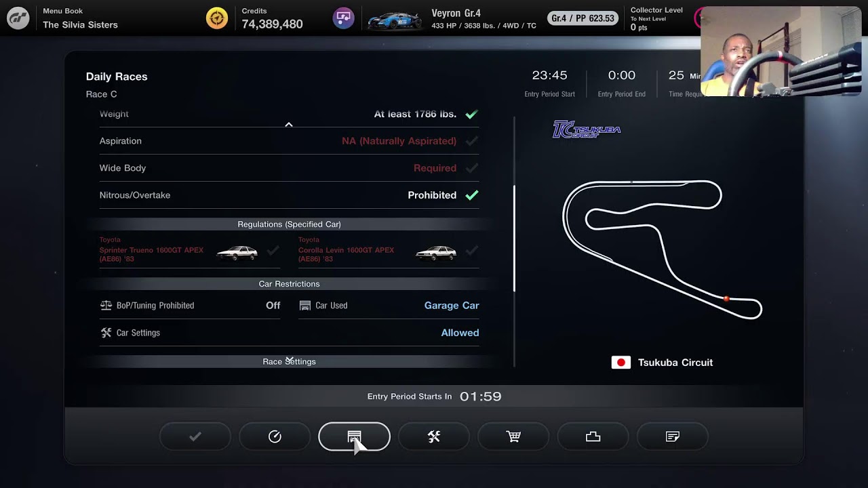The height and width of the screenshot is (488, 868).
Task: Click the Allowed car settings value
Action: click(460, 333)
